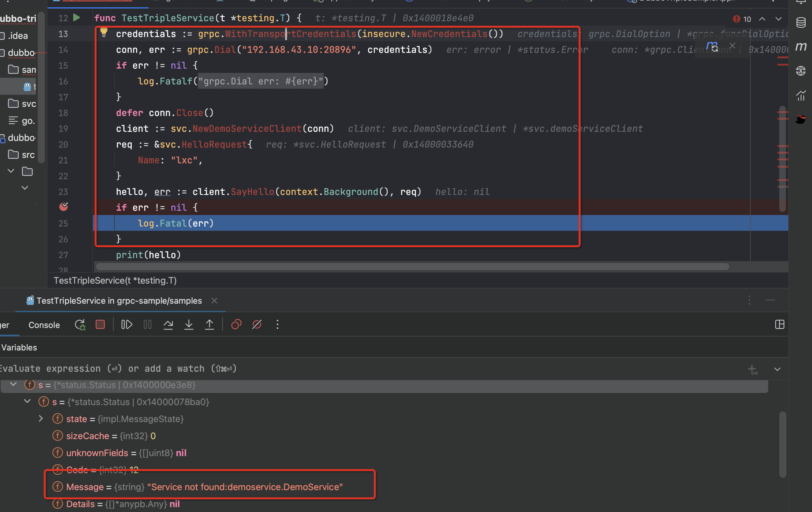Toggle breakpoint on line 24
The width and height of the screenshot is (812, 512).
[63, 207]
